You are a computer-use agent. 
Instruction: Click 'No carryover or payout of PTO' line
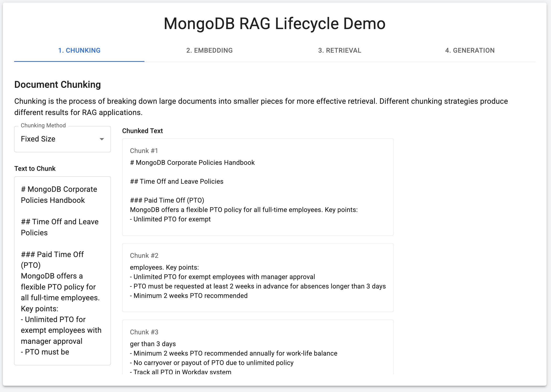pyautogui.click(x=212, y=363)
